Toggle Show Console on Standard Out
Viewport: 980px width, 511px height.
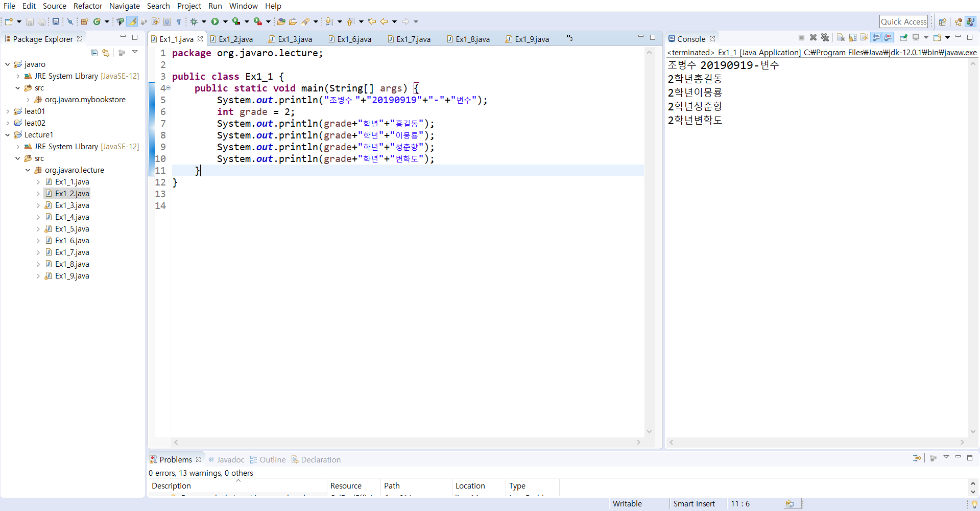876,37
